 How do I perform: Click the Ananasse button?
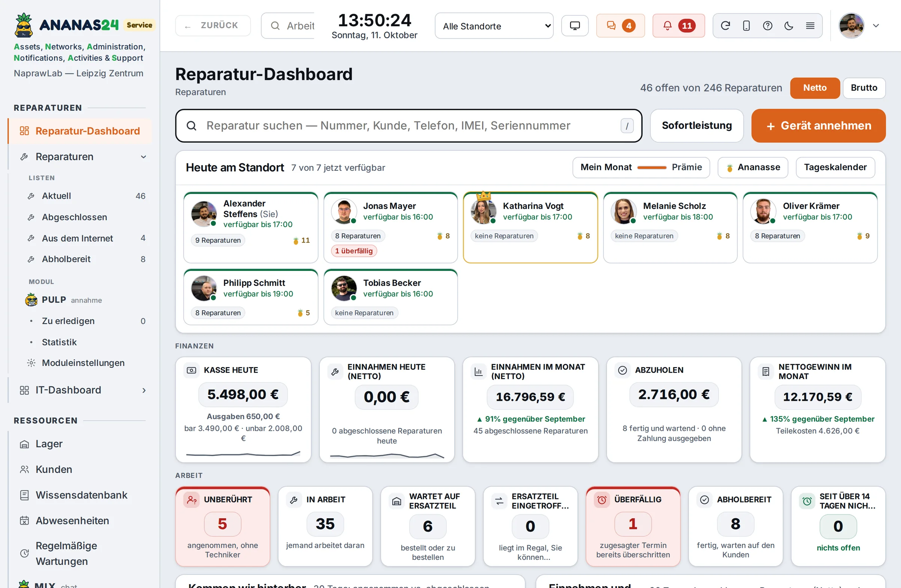pos(753,167)
